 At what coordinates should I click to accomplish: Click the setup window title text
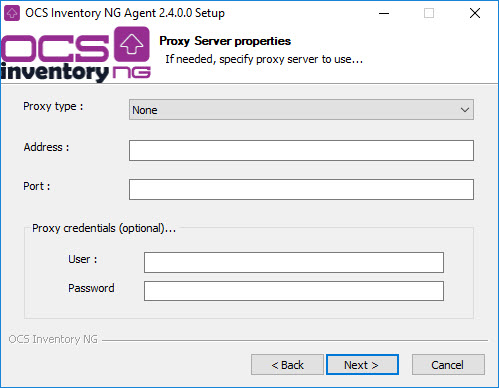pos(125,13)
